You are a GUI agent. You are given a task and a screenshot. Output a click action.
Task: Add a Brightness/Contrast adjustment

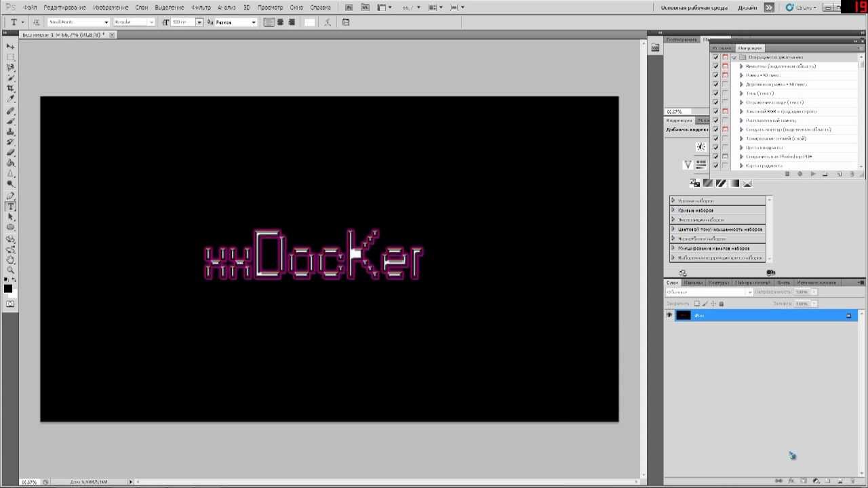pyautogui.click(x=701, y=147)
